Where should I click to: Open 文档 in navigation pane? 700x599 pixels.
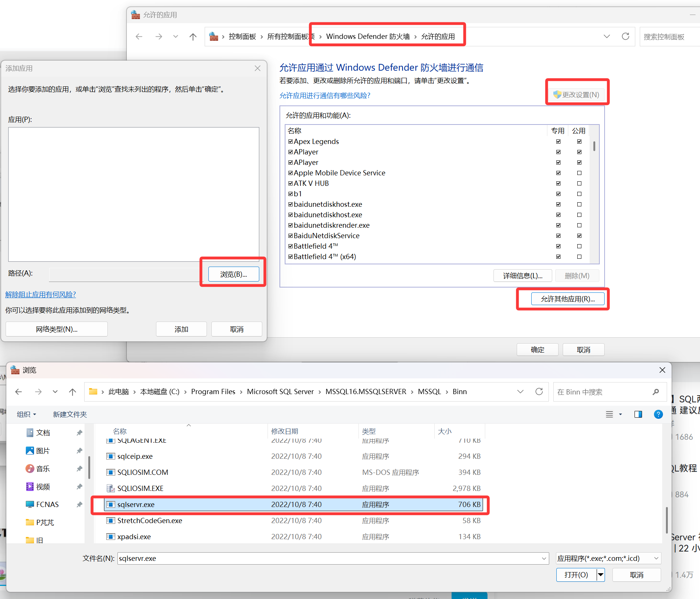tap(43, 433)
